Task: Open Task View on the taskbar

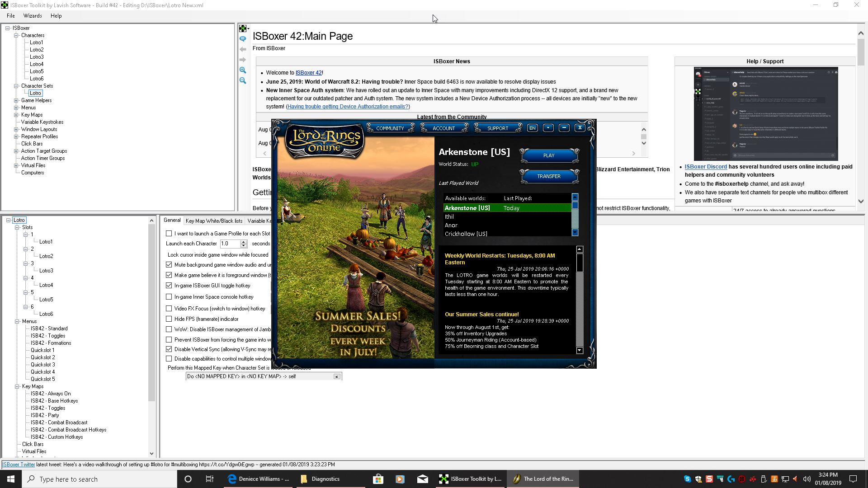Action: pos(210,479)
